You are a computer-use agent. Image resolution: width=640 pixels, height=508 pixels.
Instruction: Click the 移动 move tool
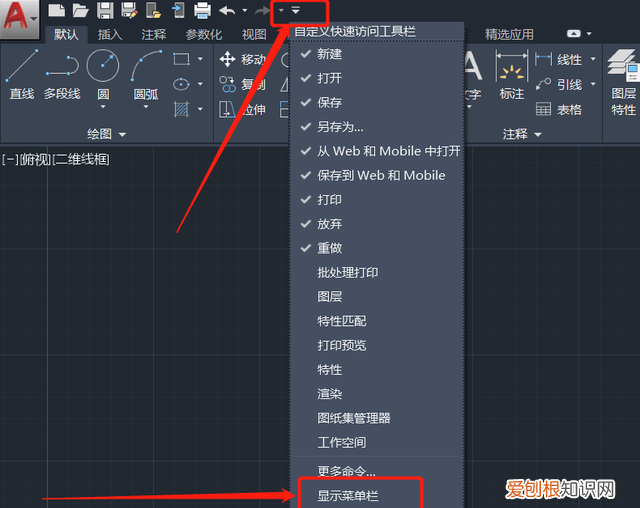pos(242,60)
